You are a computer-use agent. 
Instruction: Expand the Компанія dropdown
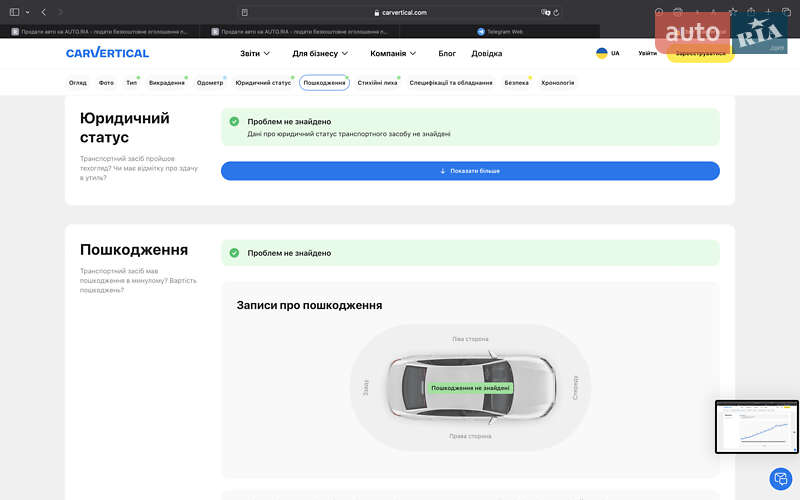click(393, 53)
